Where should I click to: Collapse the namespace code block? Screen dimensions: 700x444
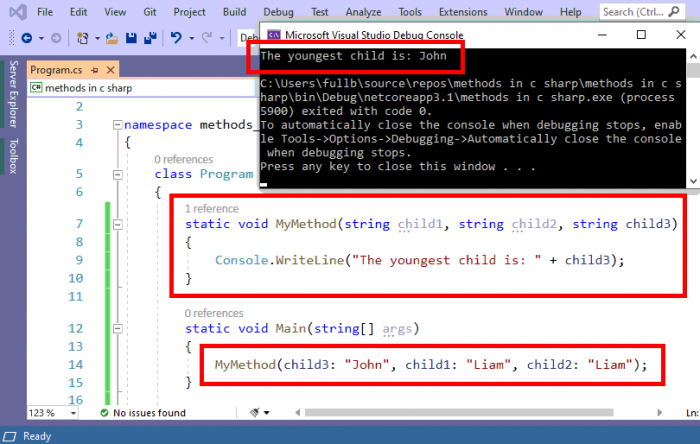coord(117,125)
